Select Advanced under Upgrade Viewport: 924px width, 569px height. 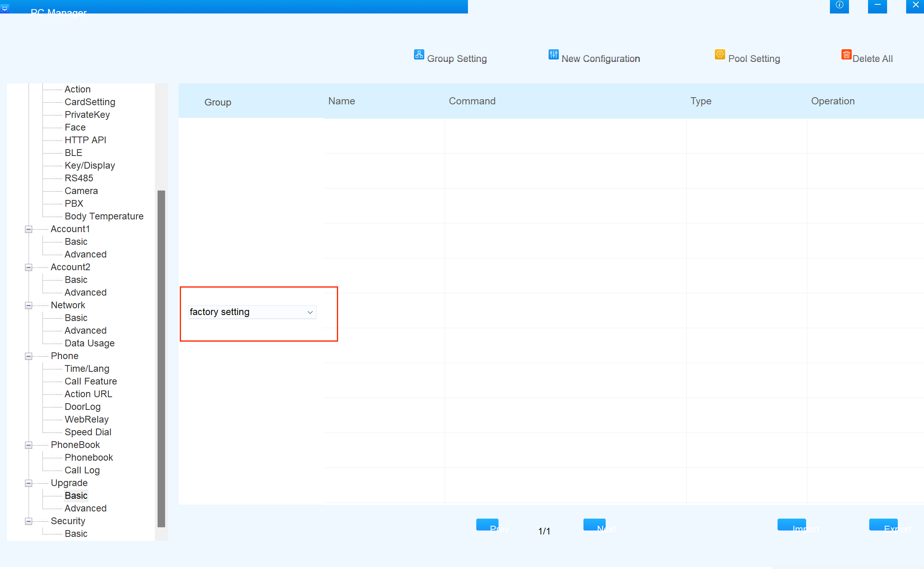[85, 508]
